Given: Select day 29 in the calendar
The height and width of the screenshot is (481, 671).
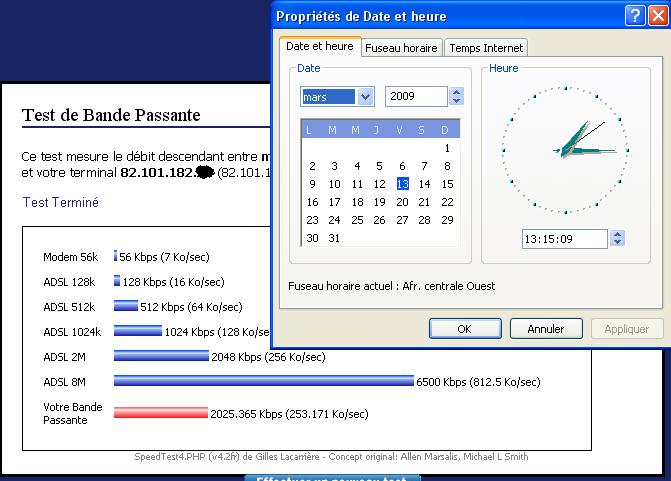Looking at the screenshot, I should [x=447, y=220].
